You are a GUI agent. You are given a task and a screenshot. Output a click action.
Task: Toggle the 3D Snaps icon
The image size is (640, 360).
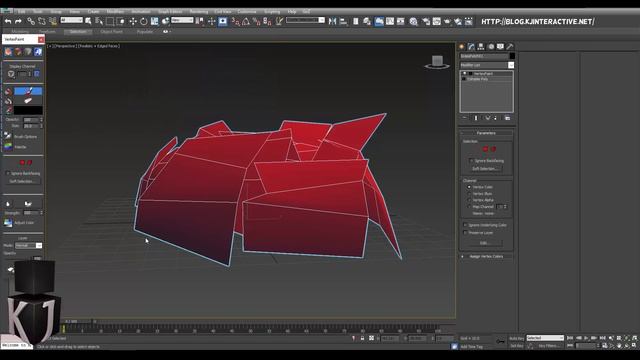pyautogui.click(x=236, y=21)
